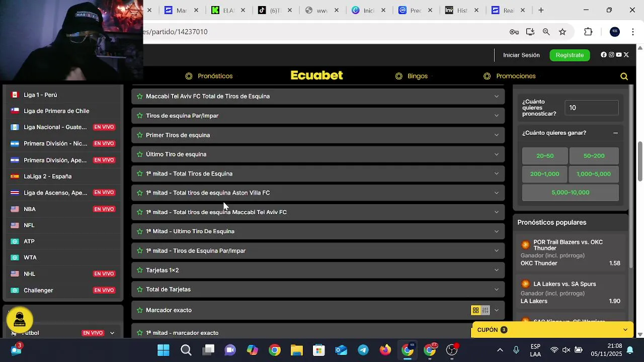Open Windows taskbar search
This screenshot has height=362, width=644.
186,350
